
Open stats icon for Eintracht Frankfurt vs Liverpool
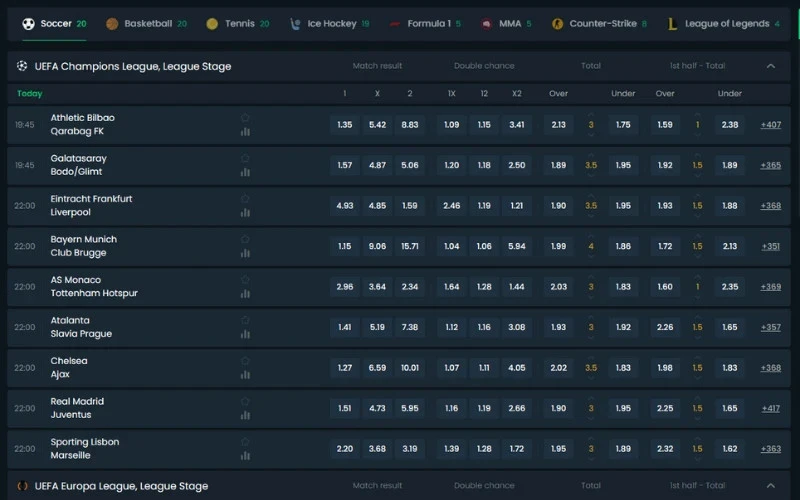(x=245, y=213)
